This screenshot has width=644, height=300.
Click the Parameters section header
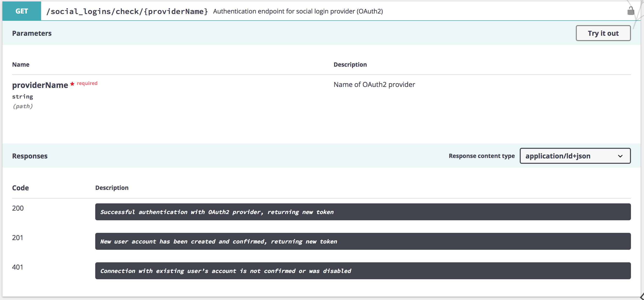pyautogui.click(x=32, y=33)
